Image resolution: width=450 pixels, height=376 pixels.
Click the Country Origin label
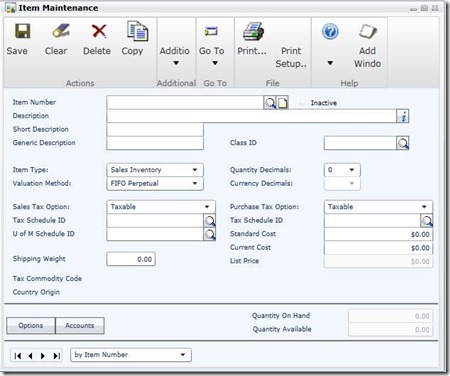coord(36,292)
